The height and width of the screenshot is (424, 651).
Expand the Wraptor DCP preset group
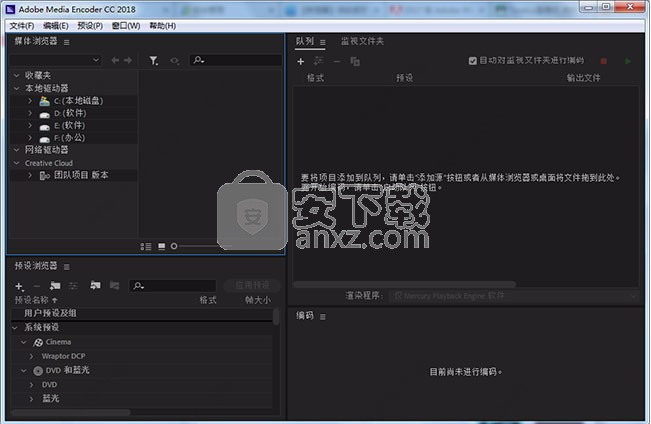(x=32, y=356)
